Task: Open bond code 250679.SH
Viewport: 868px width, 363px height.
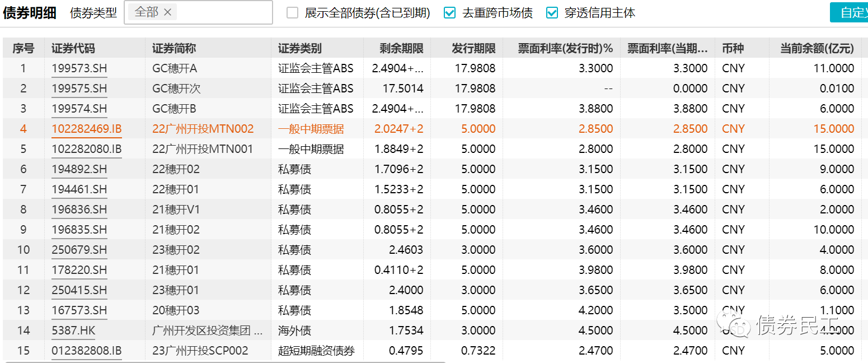Action: (x=79, y=250)
